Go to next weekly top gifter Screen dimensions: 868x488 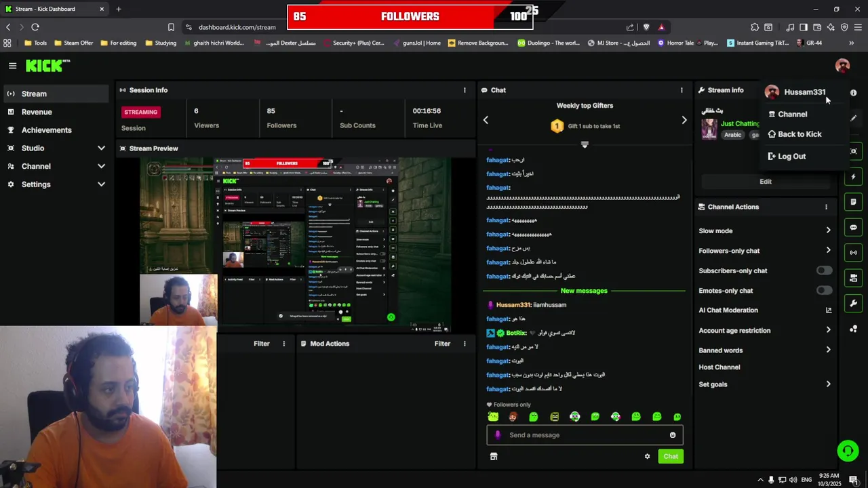coord(684,120)
